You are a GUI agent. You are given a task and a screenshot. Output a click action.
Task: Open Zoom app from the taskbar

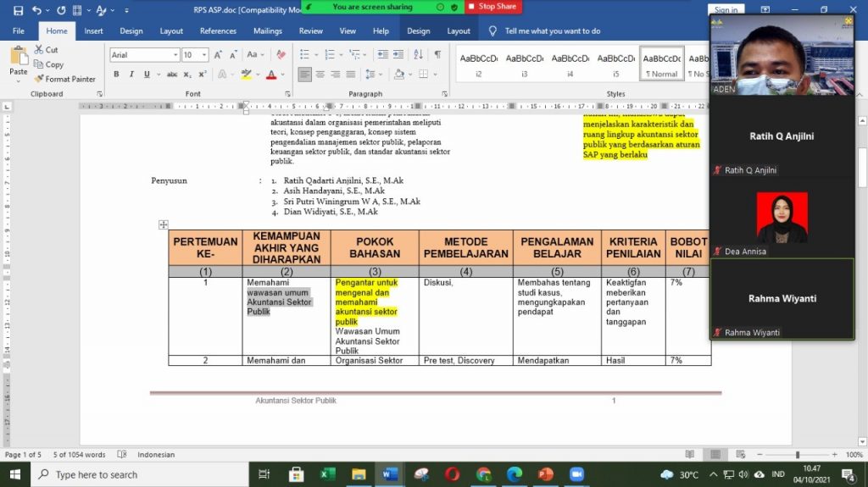576,474
